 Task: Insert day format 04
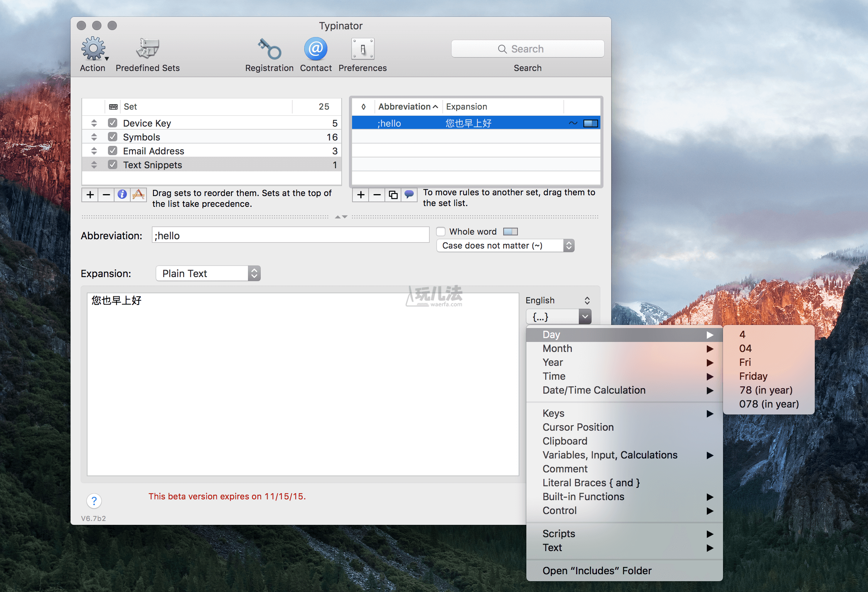769,348
